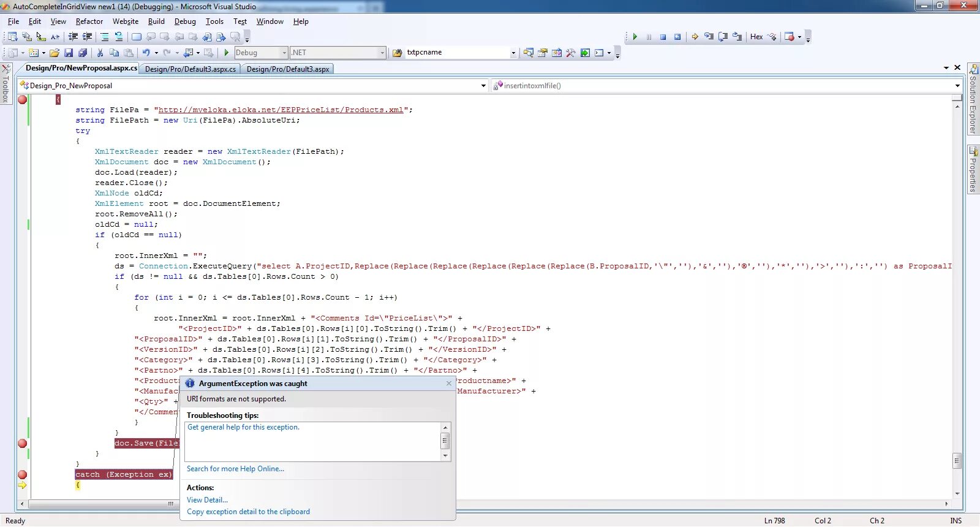Click the Step Over icon
The image size is (980, 527).
(x=723, y=37)
